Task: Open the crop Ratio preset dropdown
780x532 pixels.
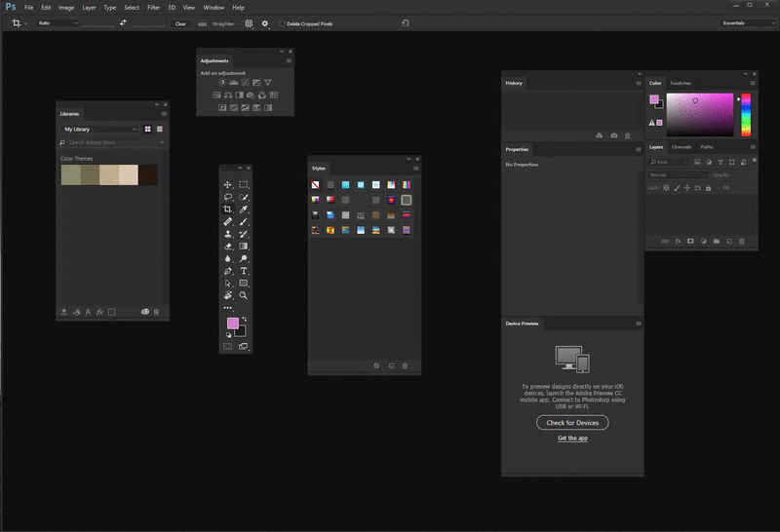Action: [x=58, y=23]
